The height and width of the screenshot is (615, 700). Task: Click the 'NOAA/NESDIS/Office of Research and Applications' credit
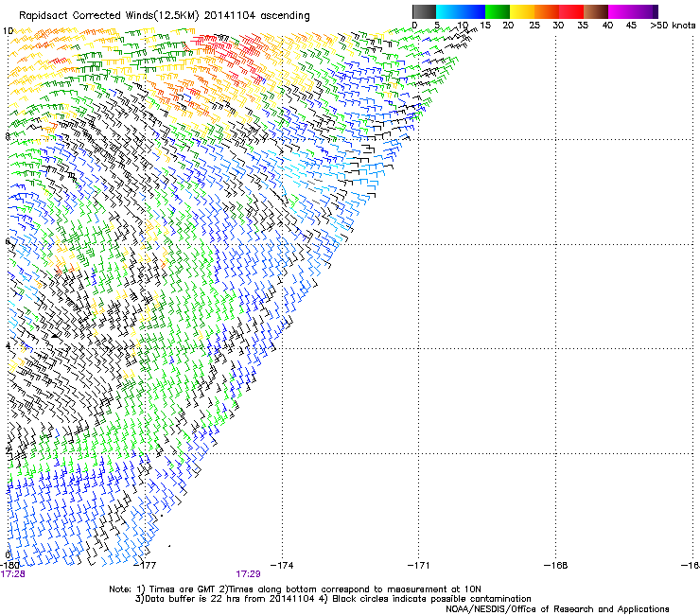[x=557, y=609]
